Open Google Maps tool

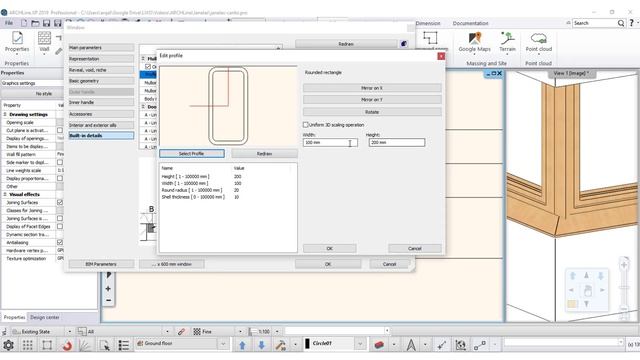click(x=474, y=38)
